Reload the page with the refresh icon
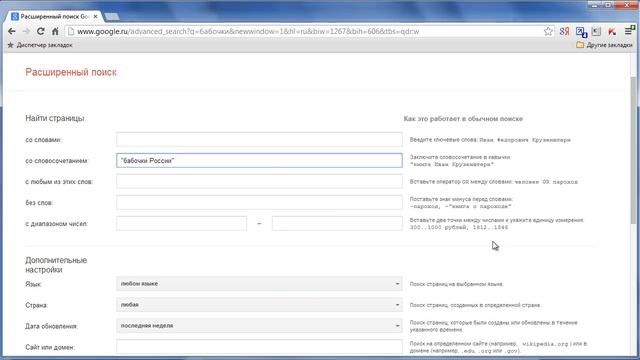640x360 pixels. pos(40,31)
